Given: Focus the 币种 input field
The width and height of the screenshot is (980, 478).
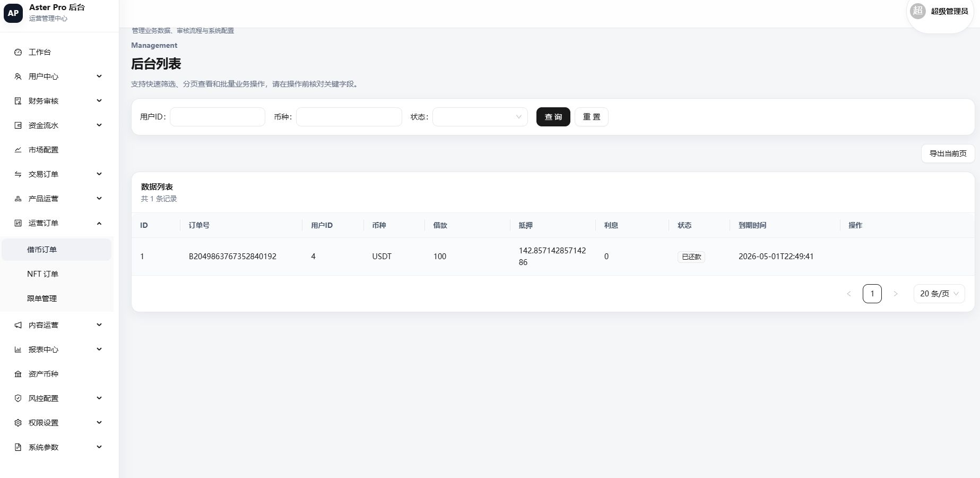Looking at the screenshot, I should 349,117.
